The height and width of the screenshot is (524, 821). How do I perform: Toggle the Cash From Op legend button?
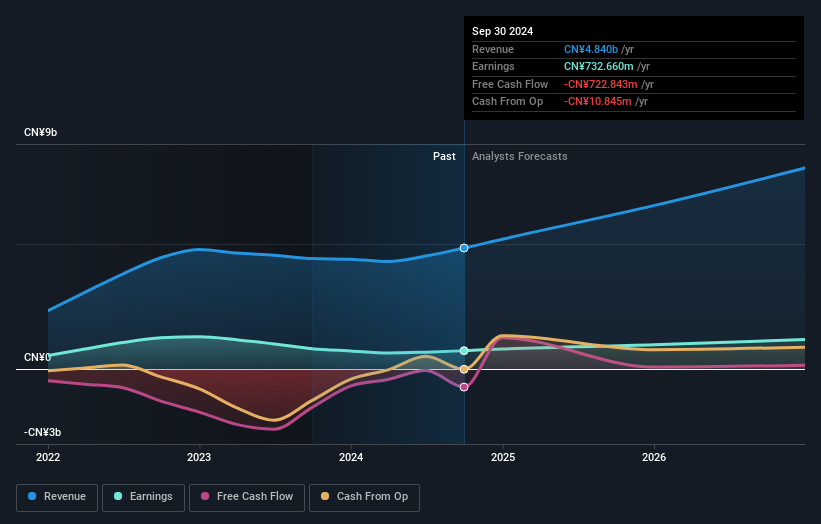[x=364, y=497]
